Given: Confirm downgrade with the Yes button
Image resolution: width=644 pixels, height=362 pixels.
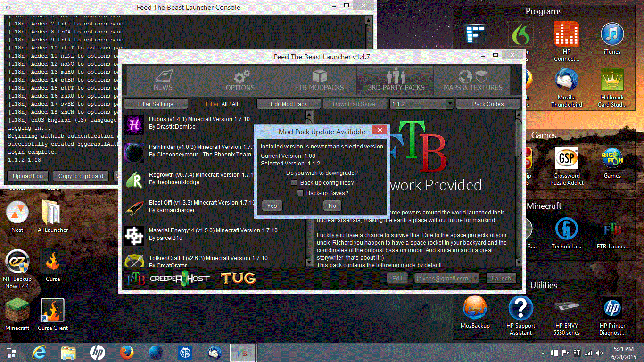Looking at the screenshot, I should tap(272, 206).
